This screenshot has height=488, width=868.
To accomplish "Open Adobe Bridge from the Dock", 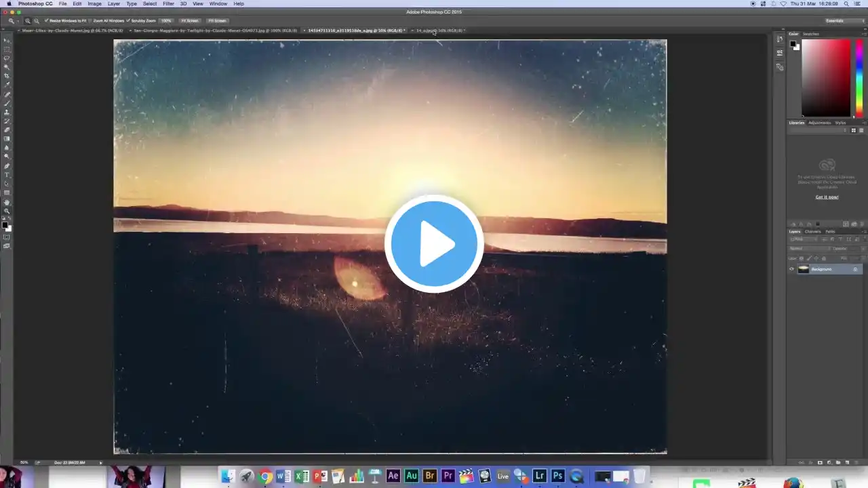I will coord(429,476).
